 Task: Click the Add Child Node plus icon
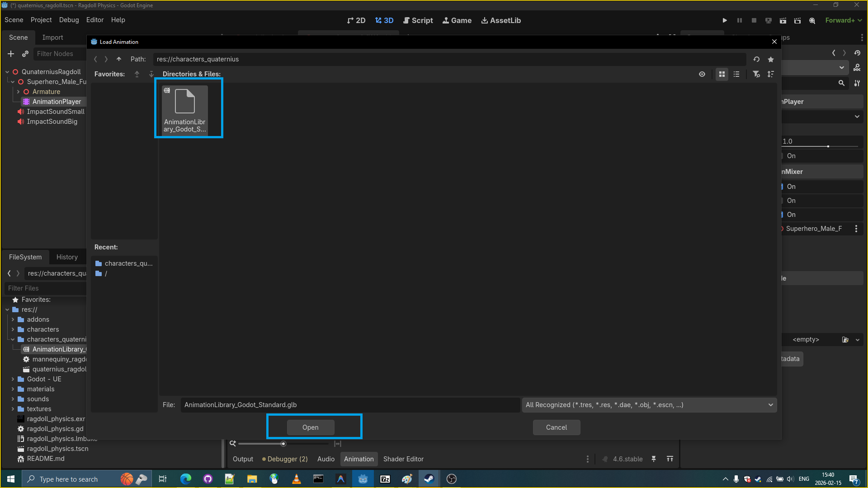tap(11, 54)
